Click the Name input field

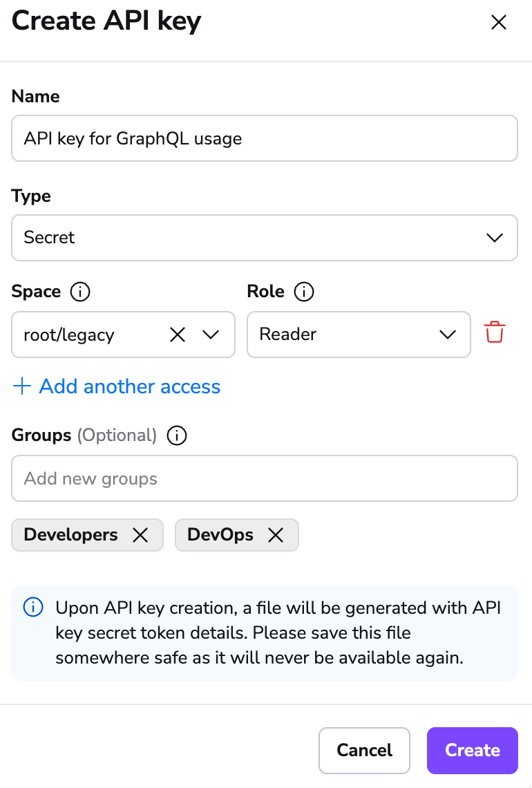pyautogui.click(x=265, y=138)
